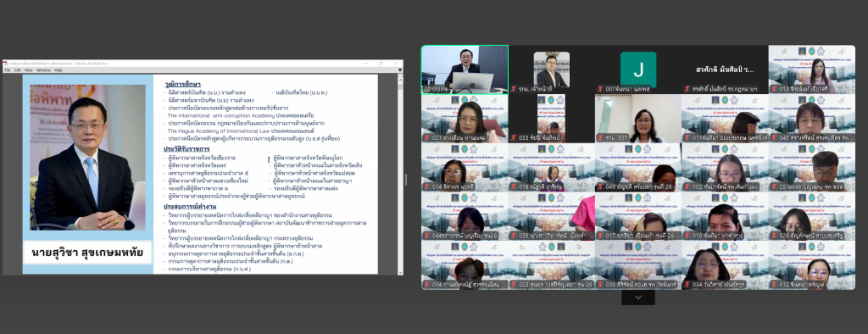The image size is (868, 334).
Task: Open the File menu in Acrobat
Action: click(8, 70)
